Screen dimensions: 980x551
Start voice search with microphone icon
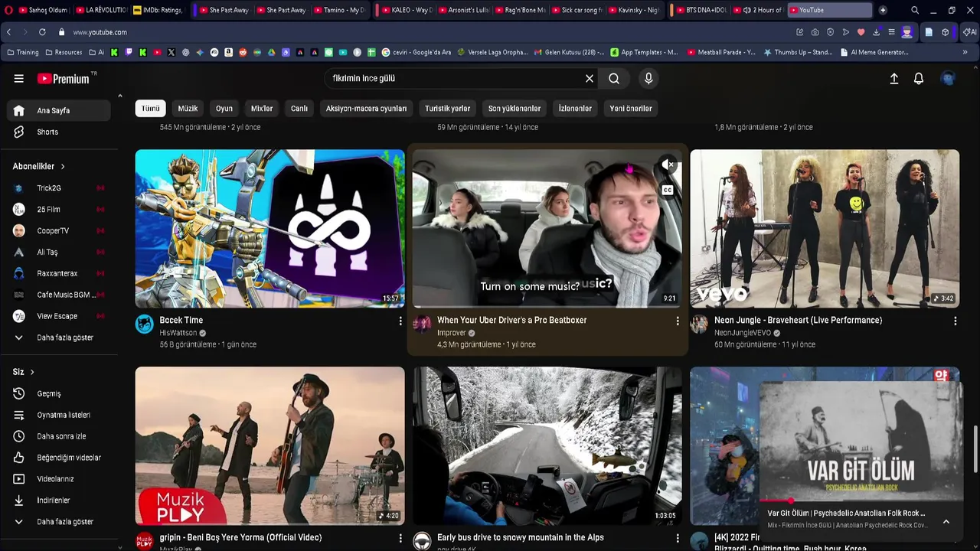[x=648, y=78]
